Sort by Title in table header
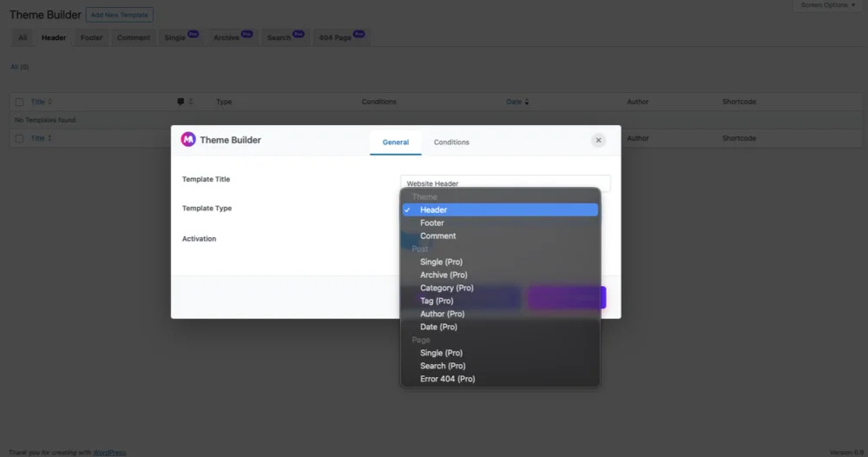This screenshot has width=868, height=457. click(41, 102)
